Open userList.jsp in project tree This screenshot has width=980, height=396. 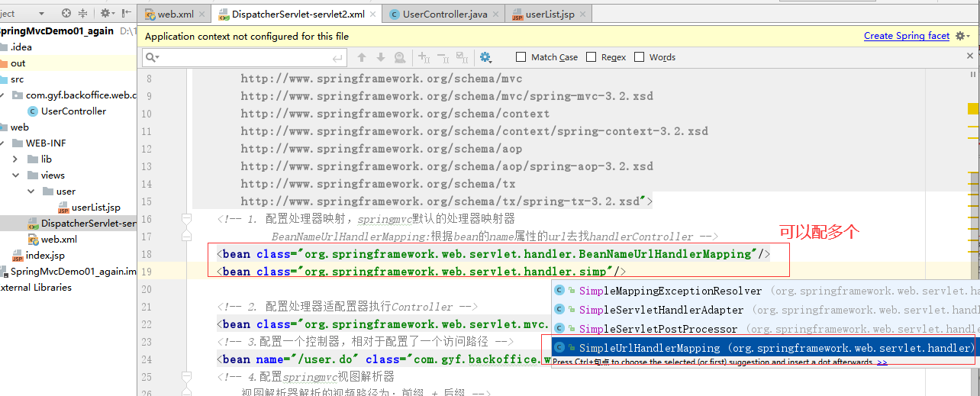pyautogui.click(x=95, y=208)
